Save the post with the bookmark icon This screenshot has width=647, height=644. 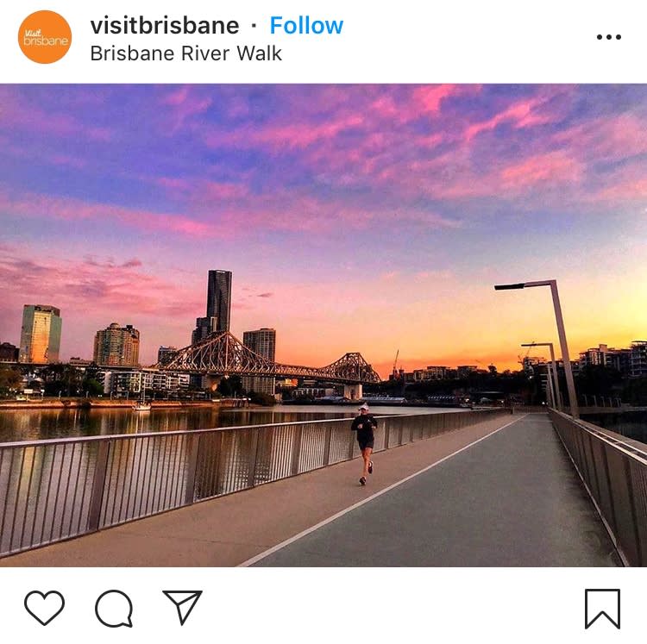(602, 609)
